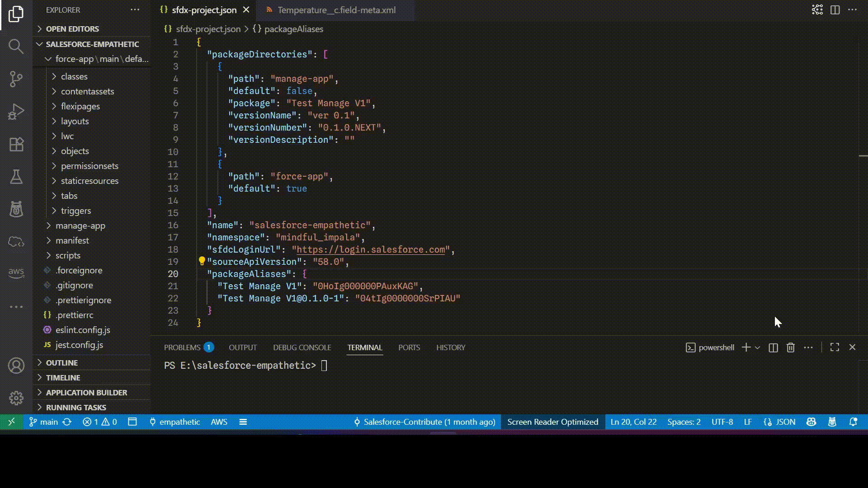This screenshot has width=868, height=488.
Task: Expand the objects folder
Action: 75,151
